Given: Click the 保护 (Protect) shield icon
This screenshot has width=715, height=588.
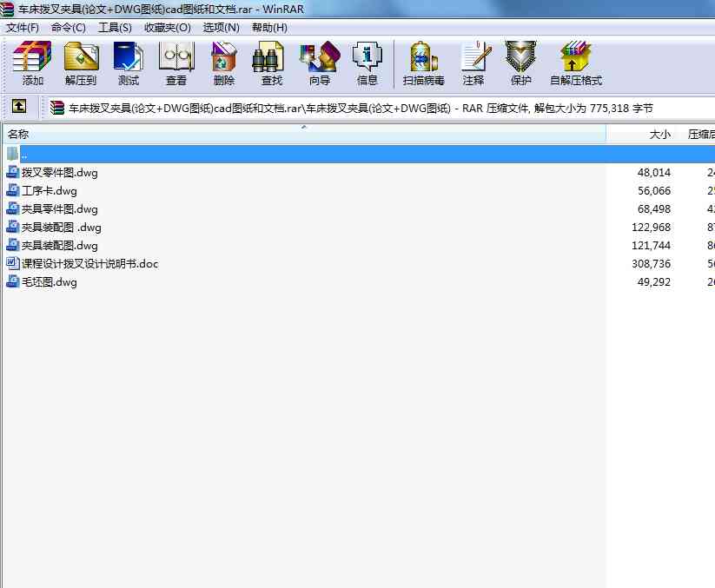Looking at the screenshot, I should point(520,63).
